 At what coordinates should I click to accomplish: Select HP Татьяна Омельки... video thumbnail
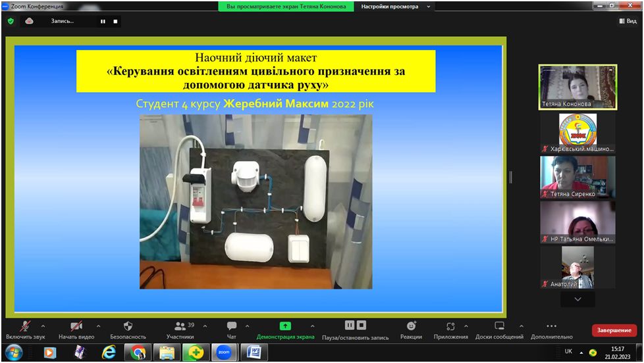pyautogui.click(x=577, y=222)
